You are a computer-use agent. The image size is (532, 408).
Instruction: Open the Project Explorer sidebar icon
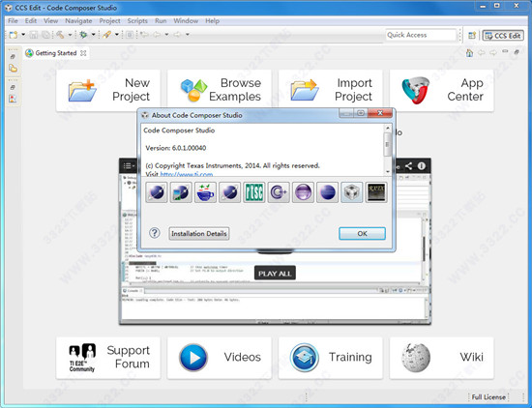tap(13, 69)
